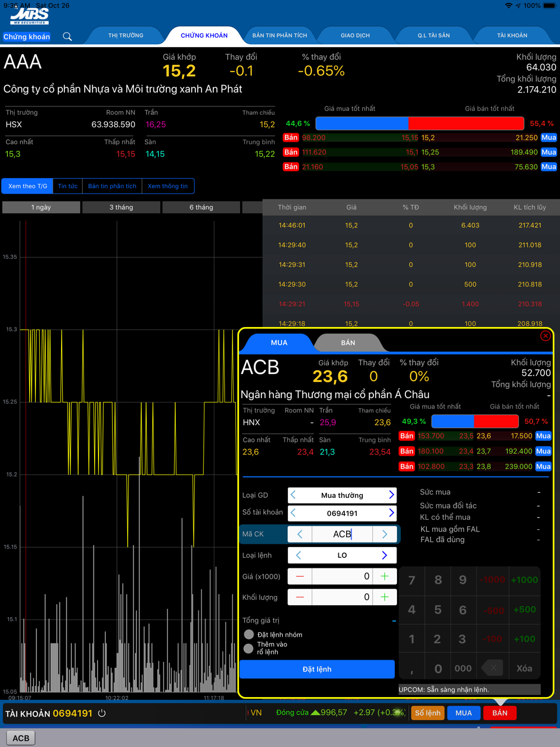Image resolution: width=560 pixels, height=747 pixels.
Task: Select the Tin tức view
Action: (68, 186)
